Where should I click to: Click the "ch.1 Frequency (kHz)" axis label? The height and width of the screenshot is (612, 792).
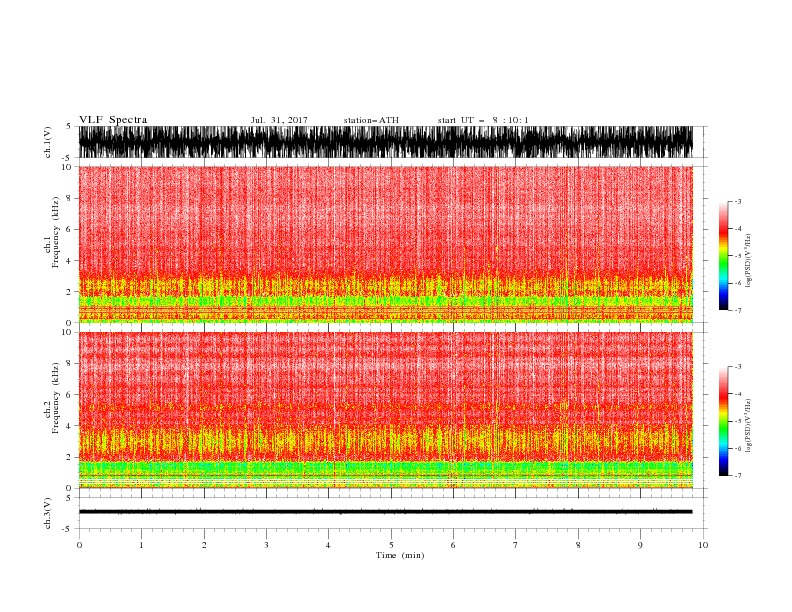coord(51,232)
